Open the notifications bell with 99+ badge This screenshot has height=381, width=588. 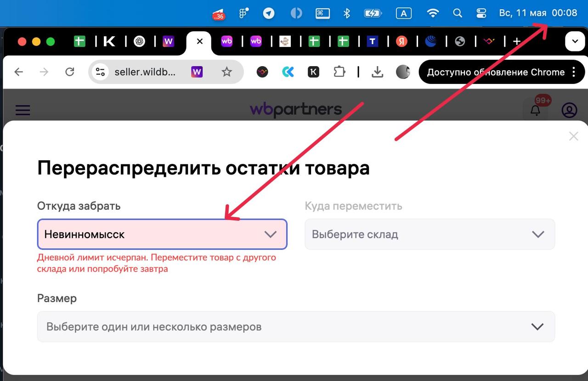(x=536, y=110)
